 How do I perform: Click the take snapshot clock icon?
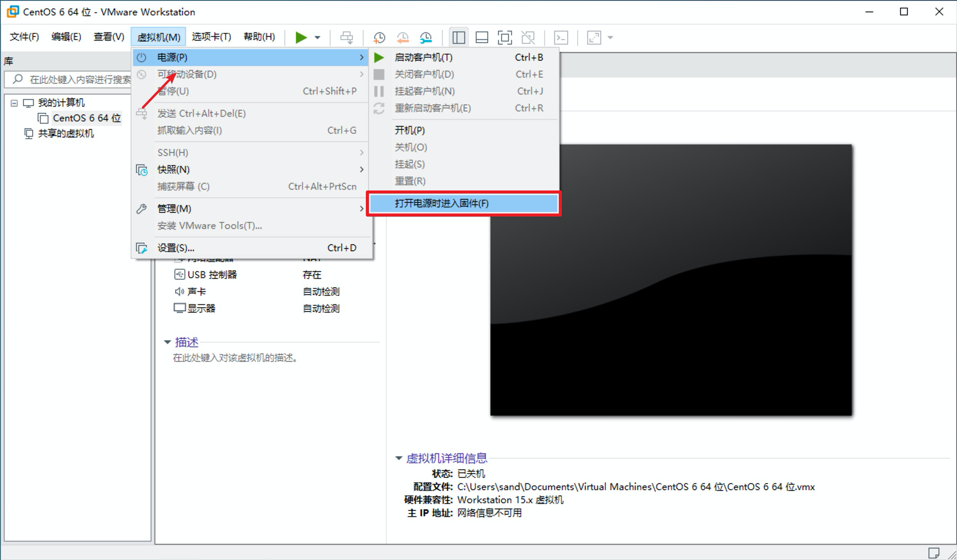tap(379, 37)
